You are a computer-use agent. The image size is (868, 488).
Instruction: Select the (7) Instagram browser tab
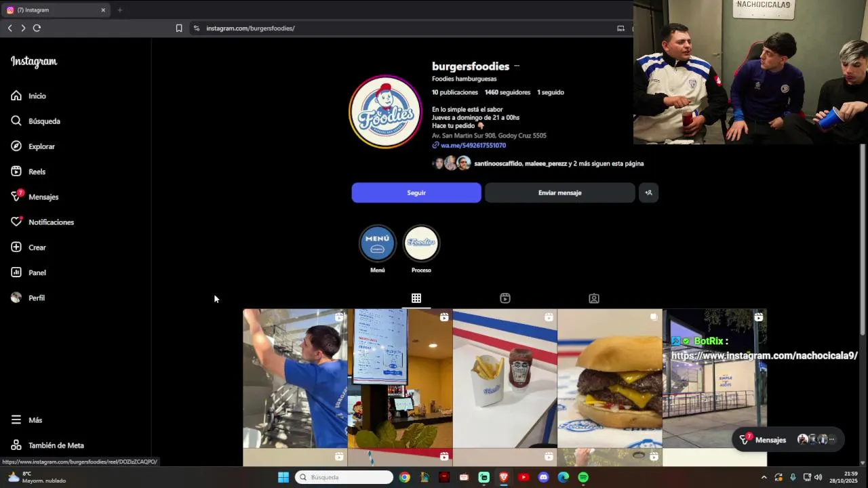[x=56, y=10]
